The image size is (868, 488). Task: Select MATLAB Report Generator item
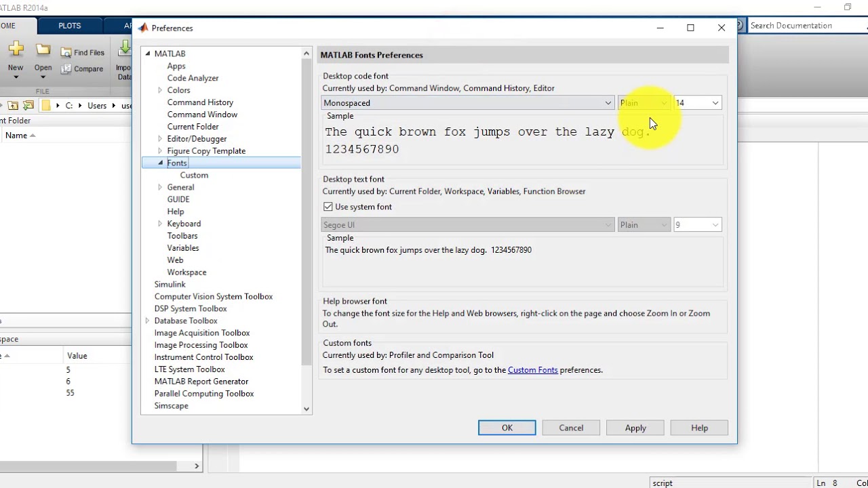201,382
